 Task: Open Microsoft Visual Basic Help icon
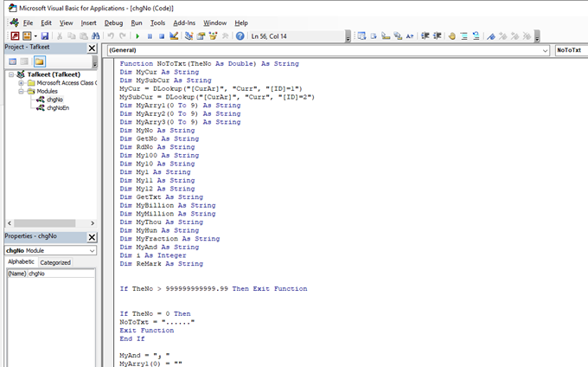[240, 36]
